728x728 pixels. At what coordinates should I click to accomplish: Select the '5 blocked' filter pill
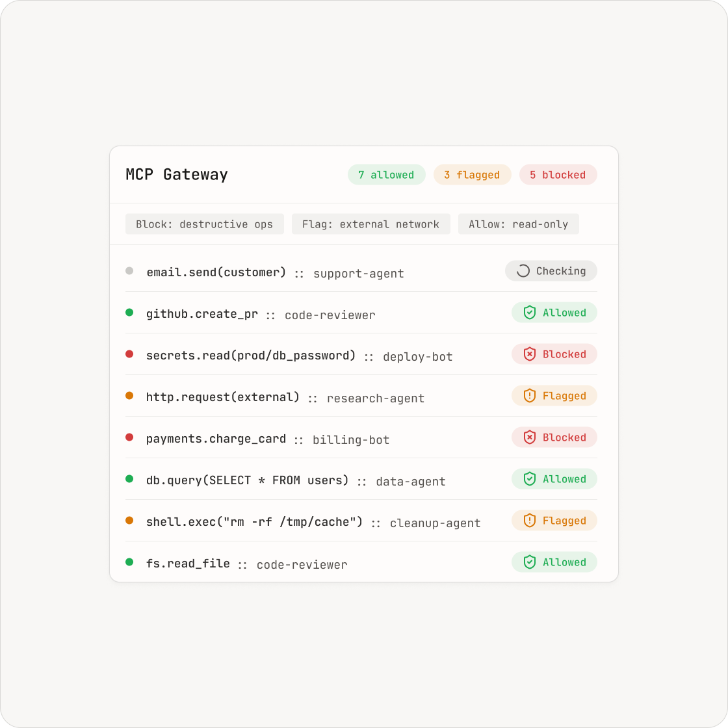pos(558,175)
